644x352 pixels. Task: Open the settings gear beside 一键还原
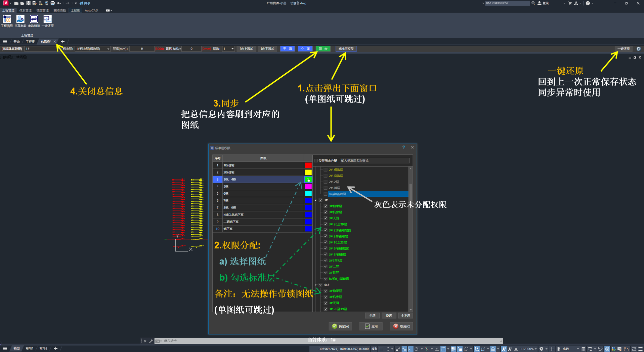point(639,49)
